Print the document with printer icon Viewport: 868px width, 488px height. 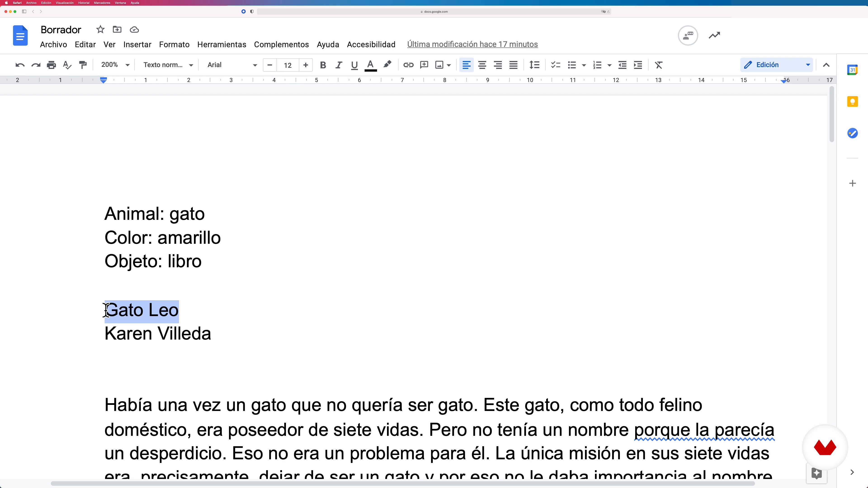(x=51, y=65)
